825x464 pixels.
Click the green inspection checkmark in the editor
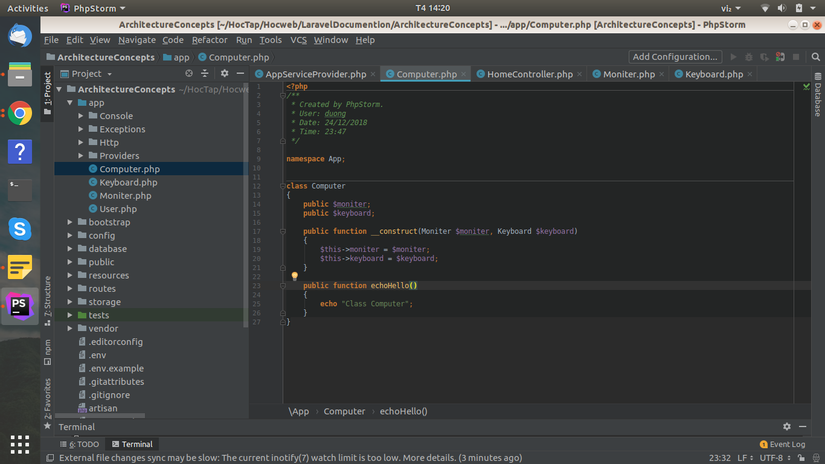806,87
